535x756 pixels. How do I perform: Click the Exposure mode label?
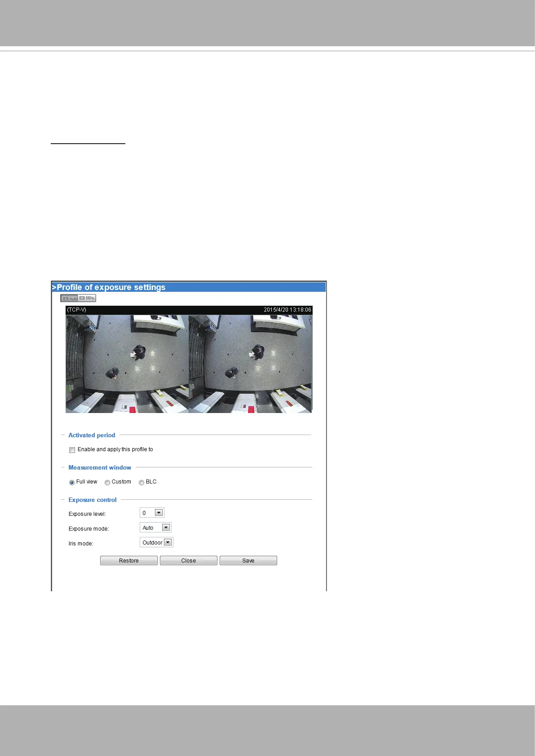pyautogui.click(x=88, y=529)
